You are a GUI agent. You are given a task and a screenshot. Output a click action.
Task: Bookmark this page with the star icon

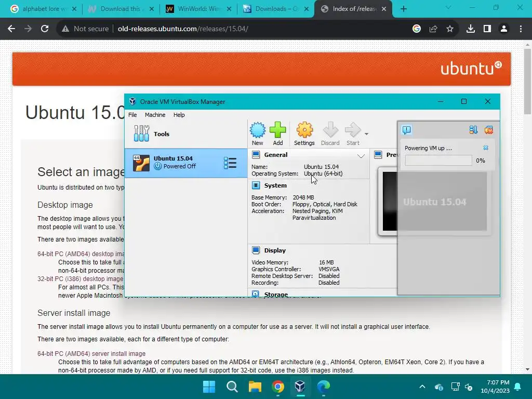[450, 29]
